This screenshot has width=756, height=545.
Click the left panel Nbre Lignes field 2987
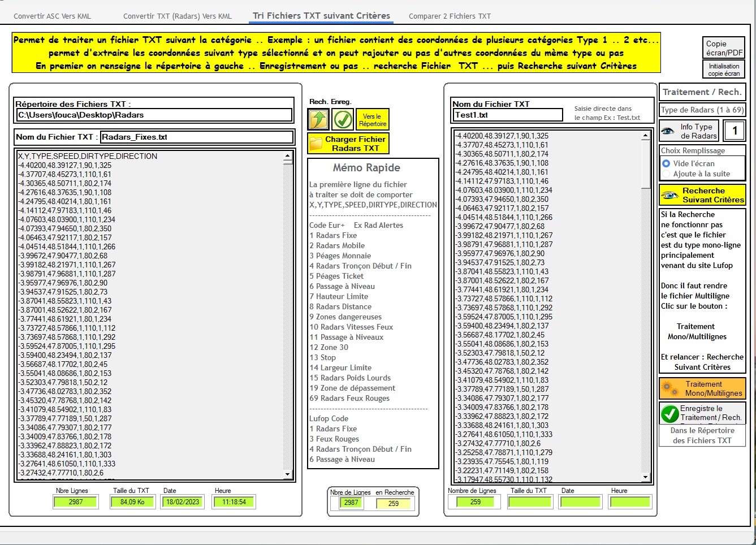[x=76, y=502]
